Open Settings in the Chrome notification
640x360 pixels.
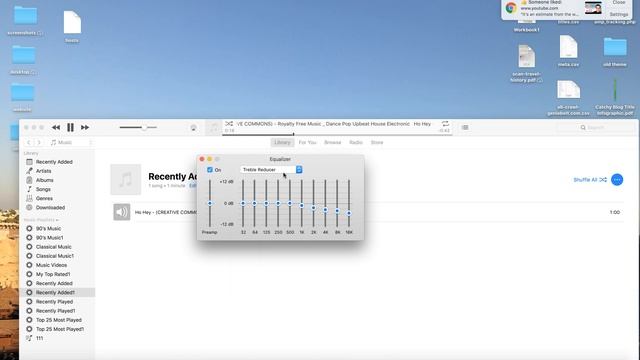point(618,14)
